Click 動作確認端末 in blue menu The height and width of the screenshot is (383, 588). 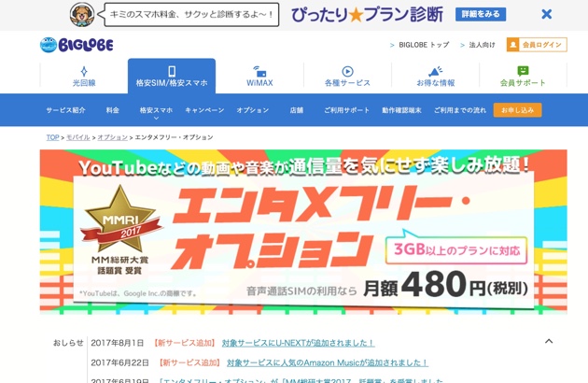(x=401, y=110)
